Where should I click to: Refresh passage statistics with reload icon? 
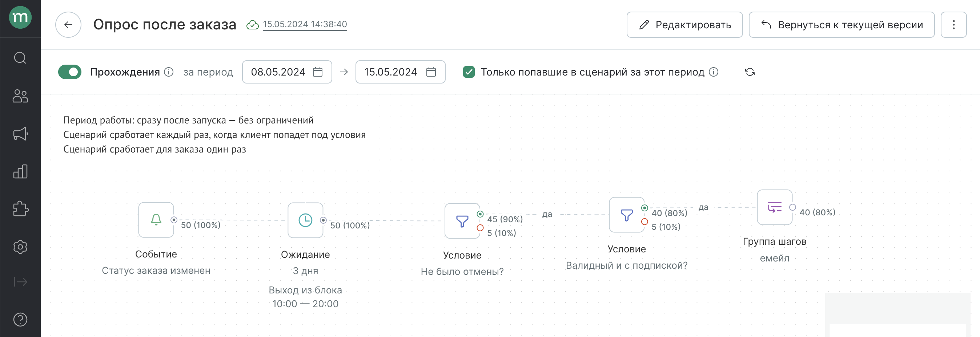point(750,72)
